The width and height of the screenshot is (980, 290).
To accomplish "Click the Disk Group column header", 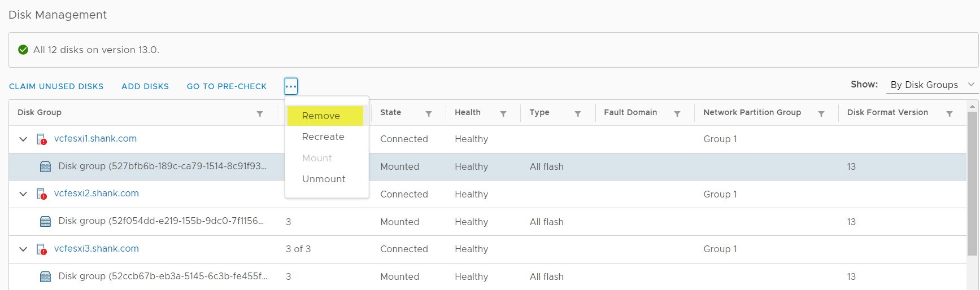I will (40, 112).
